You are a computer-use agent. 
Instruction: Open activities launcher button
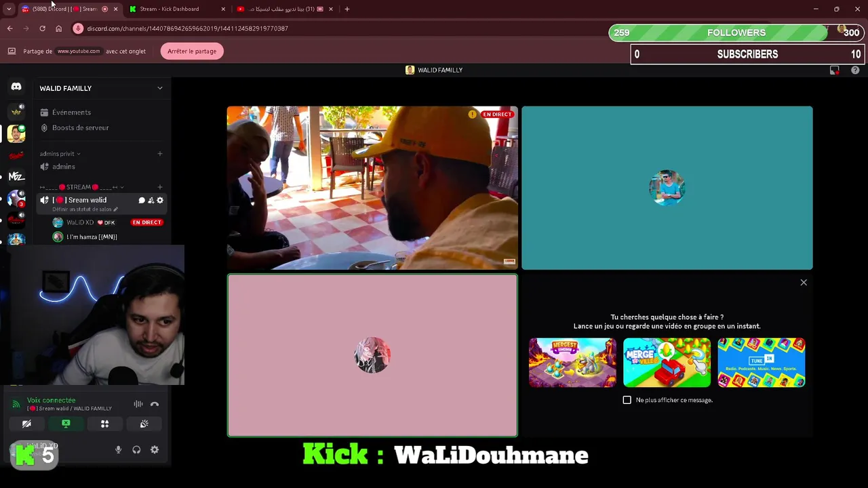[x=105, y=424]
